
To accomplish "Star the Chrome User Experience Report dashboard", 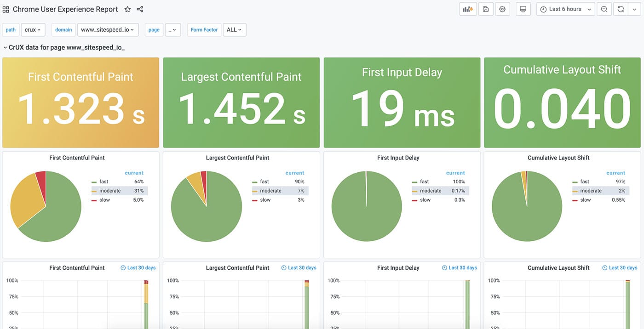I will [x=127, y=9].
